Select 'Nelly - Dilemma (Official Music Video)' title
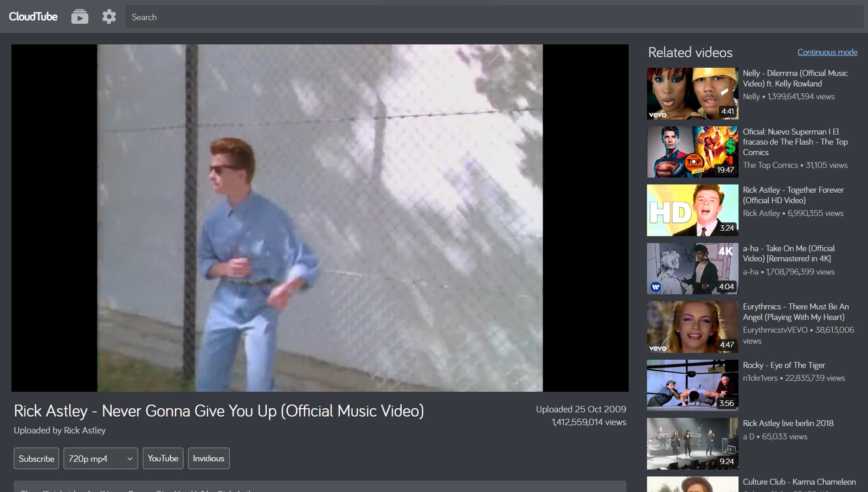Screen dimensions: 868x492 click(795, 78)
